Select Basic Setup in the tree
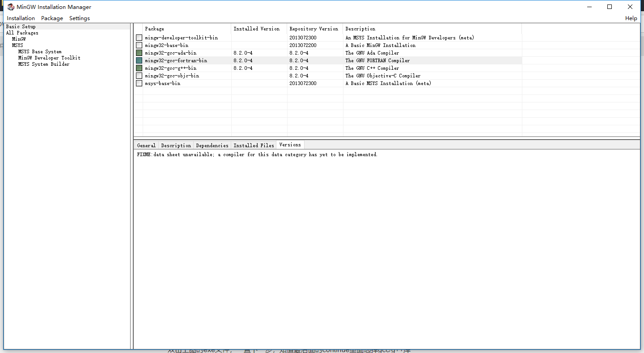The width and height of the screenshot is (644, 353). pyautogui.click(x=21, y=26)
